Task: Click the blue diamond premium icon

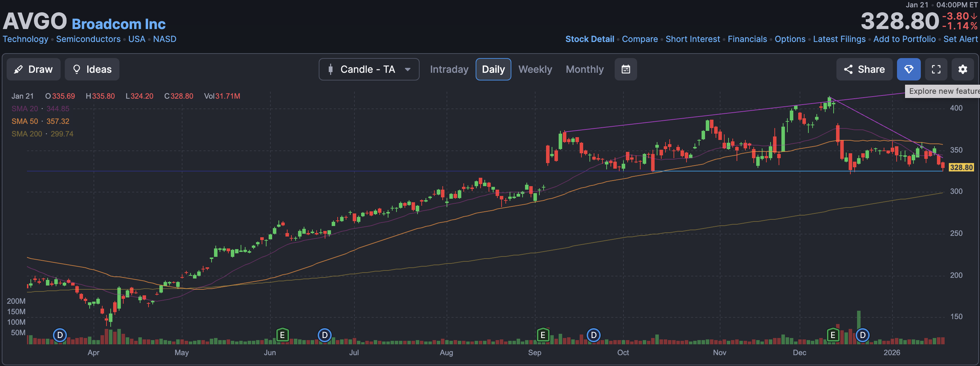Action: (909, 69)
